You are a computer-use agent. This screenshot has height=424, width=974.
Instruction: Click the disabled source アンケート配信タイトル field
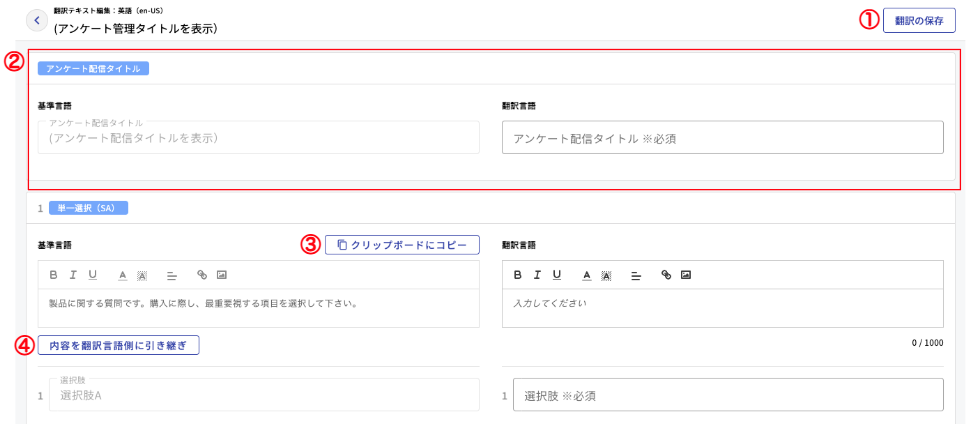point(258,137)
